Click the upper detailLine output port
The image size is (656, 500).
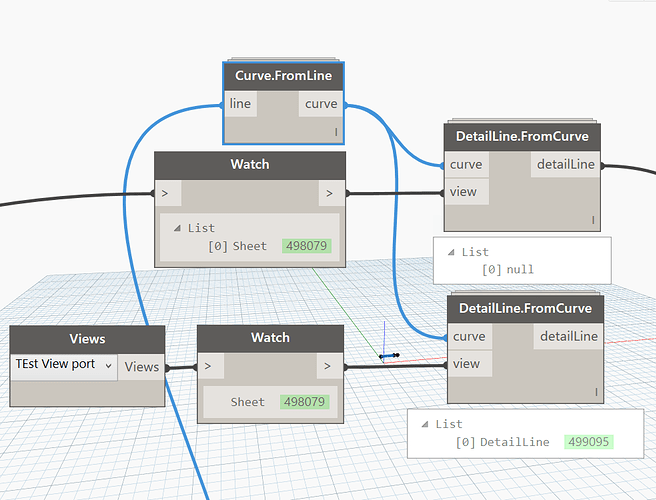565,164
